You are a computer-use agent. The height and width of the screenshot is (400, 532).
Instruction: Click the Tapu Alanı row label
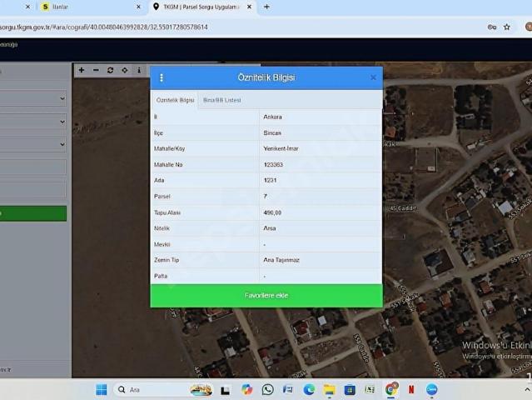coord(167,212)
